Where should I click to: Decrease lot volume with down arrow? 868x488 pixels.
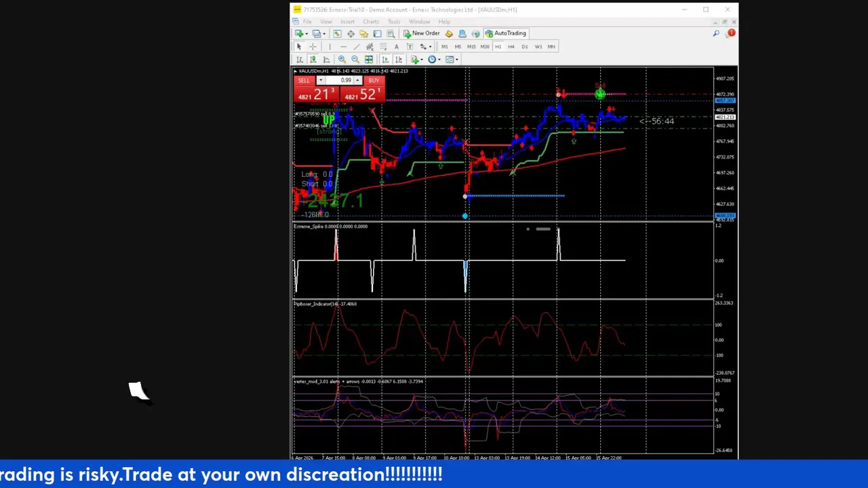(320, 81)
